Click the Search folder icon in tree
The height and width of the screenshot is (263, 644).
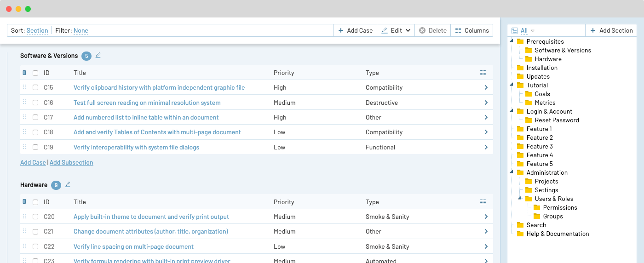pyautogui.click(x=520, y=225)
